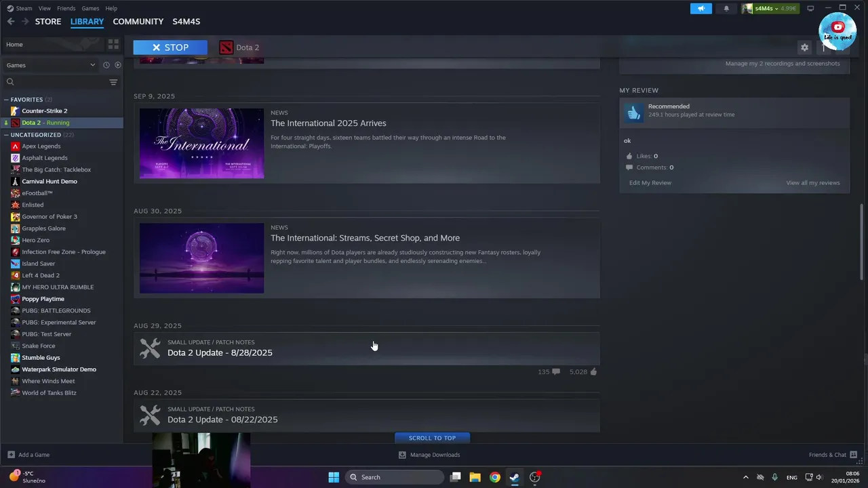Screen dimensions: 868x488
Task: Open The International 2025 Arrives article
Action: coord(328,123)
